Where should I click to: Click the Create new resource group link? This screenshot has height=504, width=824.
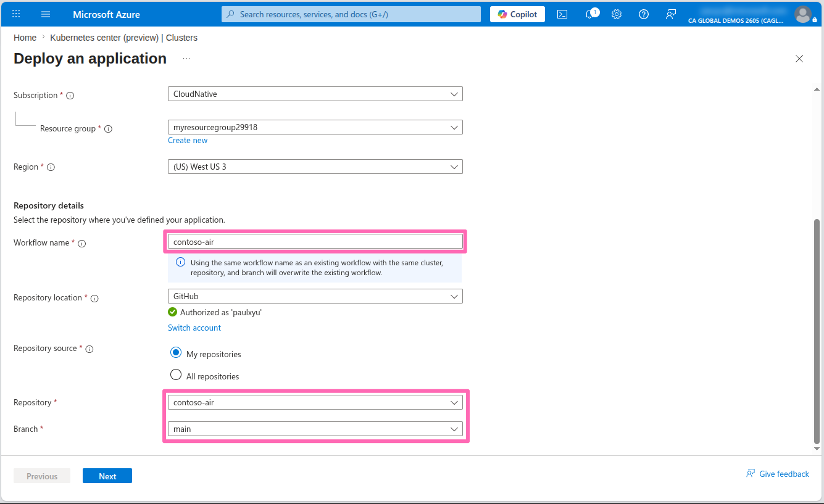tap(188, 140)
